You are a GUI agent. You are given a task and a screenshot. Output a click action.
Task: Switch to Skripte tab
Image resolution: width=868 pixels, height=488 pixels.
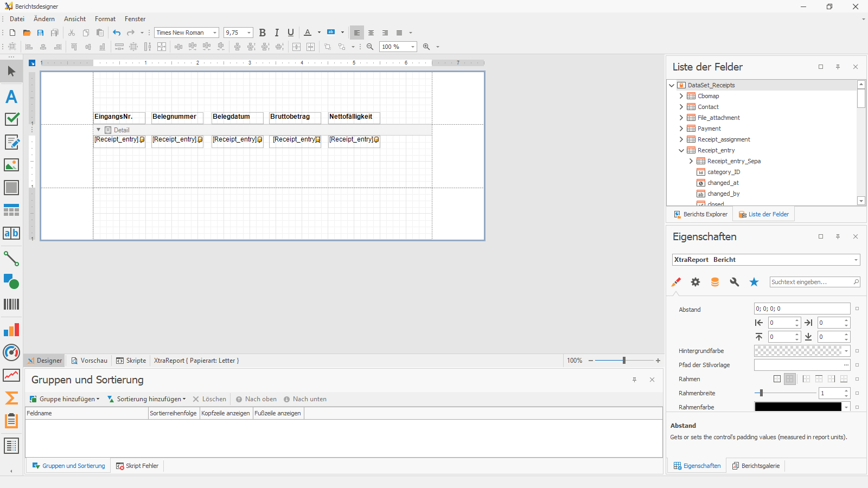tap(131, 361)
